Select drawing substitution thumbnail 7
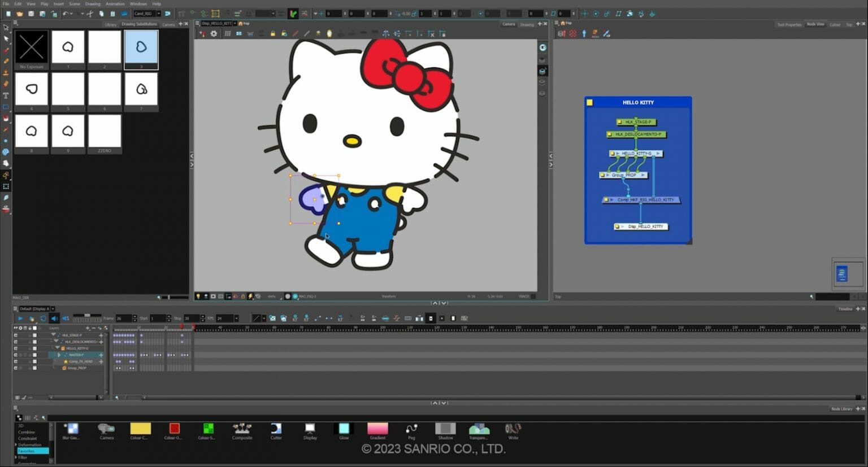Image resolution: width=868 pixels, height=467 pixels. 141,89
